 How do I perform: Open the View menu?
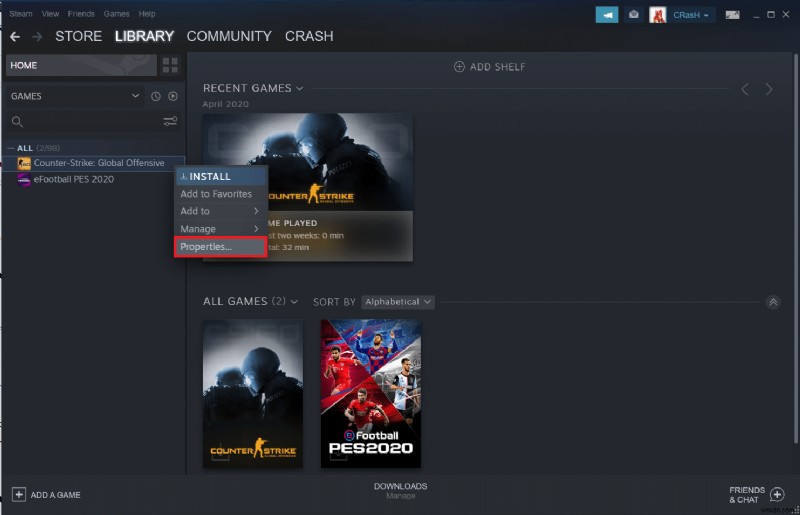point(50,14)
